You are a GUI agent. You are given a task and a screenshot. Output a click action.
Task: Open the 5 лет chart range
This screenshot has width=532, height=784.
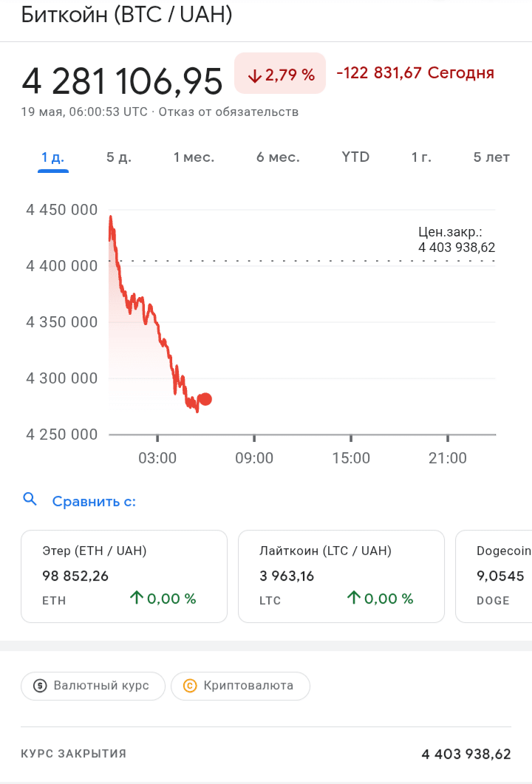click(x=491, y=157)
